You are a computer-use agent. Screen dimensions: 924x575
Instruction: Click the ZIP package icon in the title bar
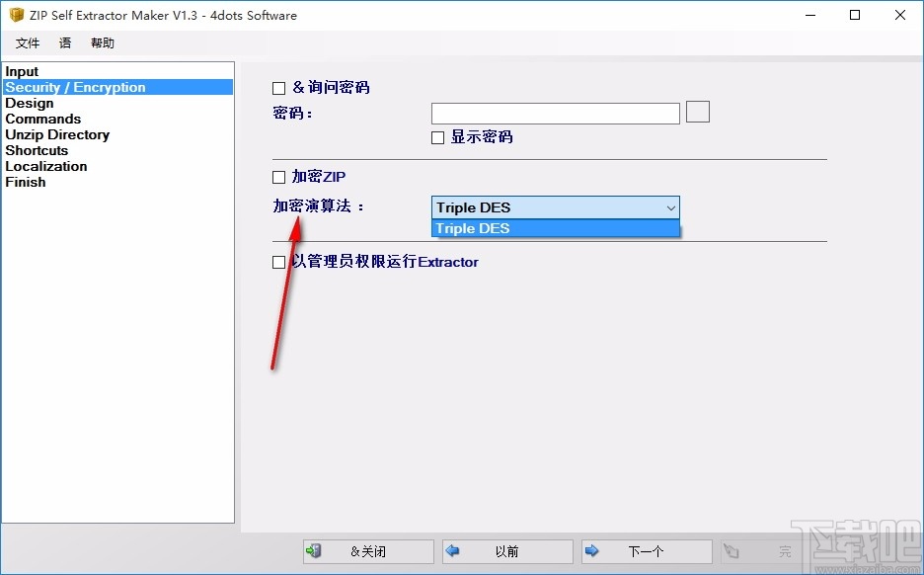point(16,15)
